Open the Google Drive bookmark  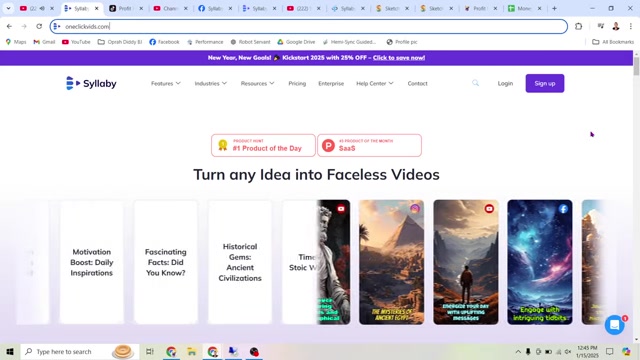(x=296, y=42)
